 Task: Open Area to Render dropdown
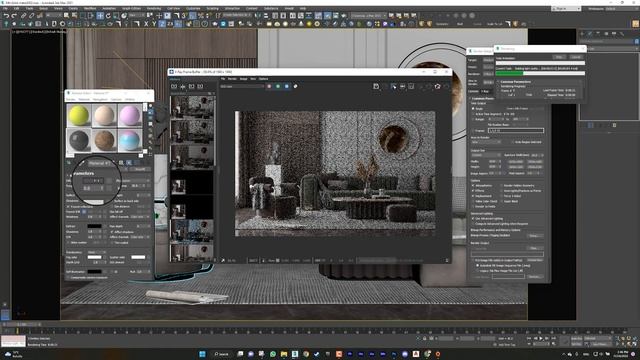486,142
